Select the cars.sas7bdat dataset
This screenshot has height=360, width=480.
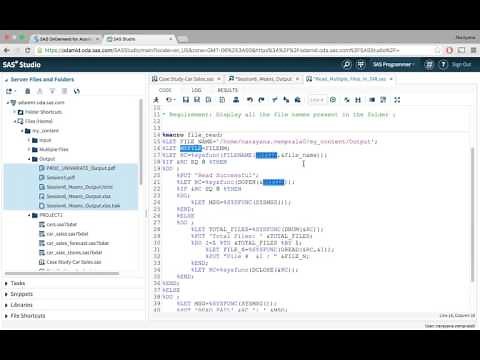point(62,225)
